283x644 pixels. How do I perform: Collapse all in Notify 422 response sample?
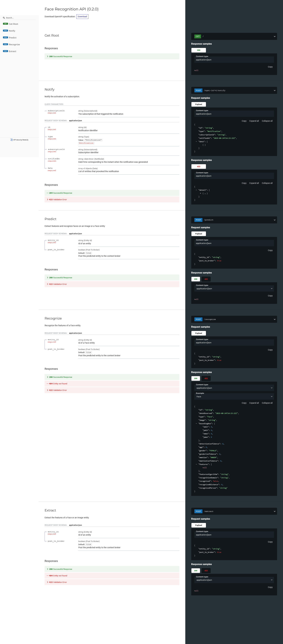(x=267, y=183)
